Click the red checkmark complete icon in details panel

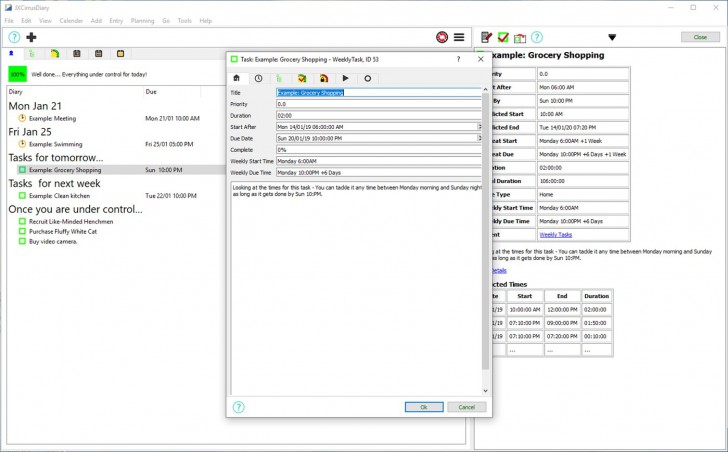pos(503,37)
